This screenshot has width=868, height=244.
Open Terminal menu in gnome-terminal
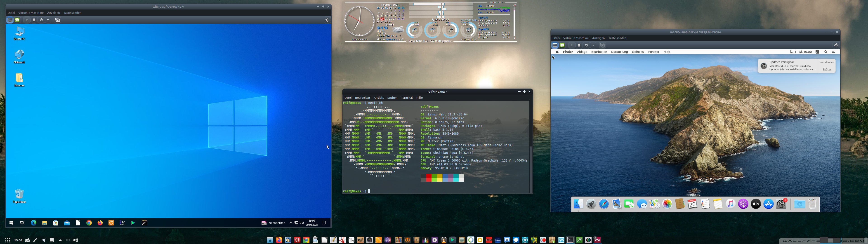(x=406, y=98)
